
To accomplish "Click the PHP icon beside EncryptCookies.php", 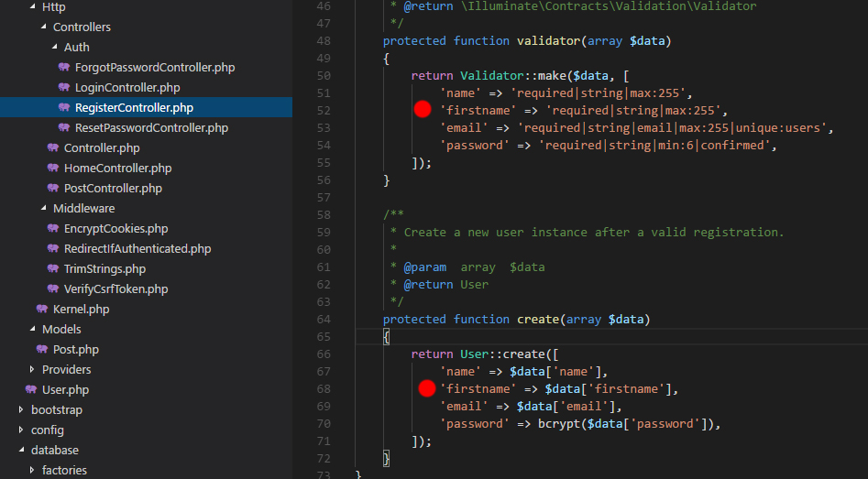I will [53, 228].
